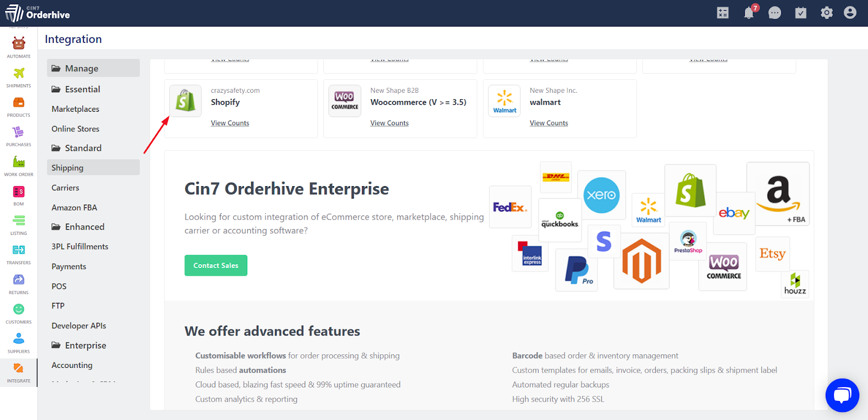Screen dimensions: 868x420
Task: Click the Interlink Express logo tile
Action: [x=530, y=253]
